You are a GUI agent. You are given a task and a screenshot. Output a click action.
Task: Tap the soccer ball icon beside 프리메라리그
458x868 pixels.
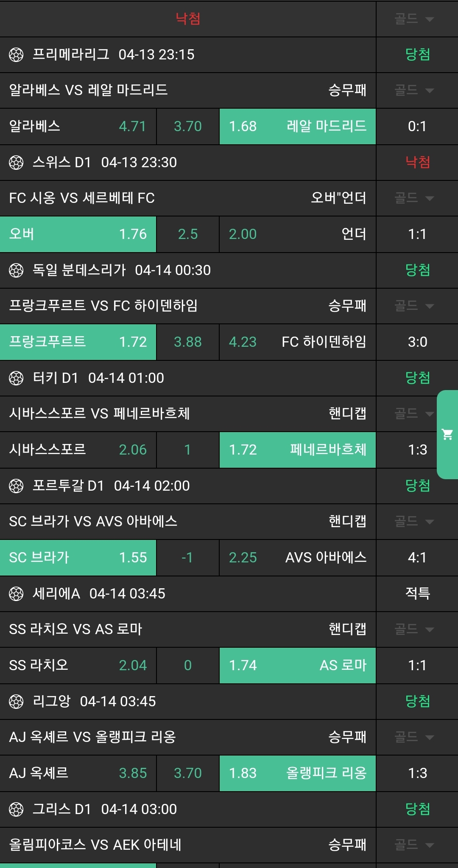(x=16, y=55)
